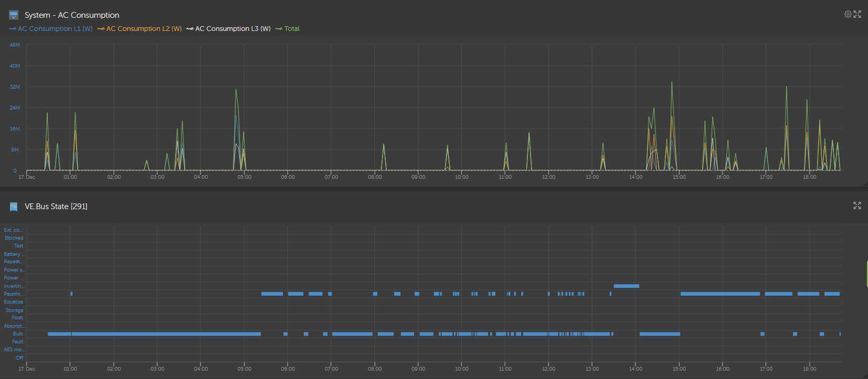Screen dimensions: 868x379
Task: Click the 09:00 label in AC Consumption chart
Action: coord(418,177)
